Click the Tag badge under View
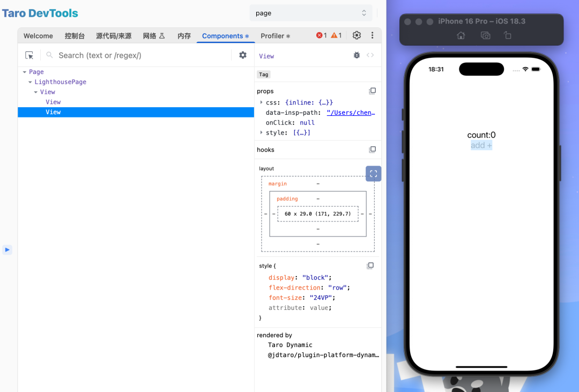The width and height of the screenshot is (579, 392). click(x=264, y=74)
